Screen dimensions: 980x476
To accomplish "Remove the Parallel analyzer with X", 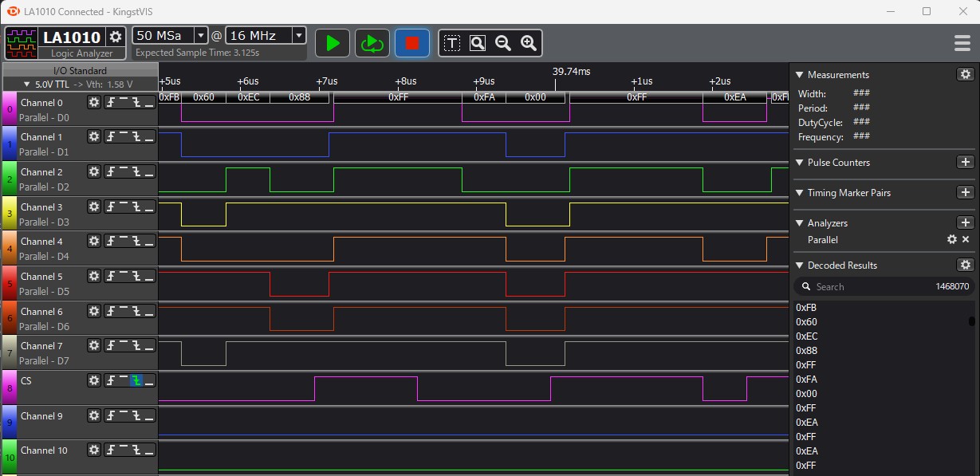I will tap(966, 240).
